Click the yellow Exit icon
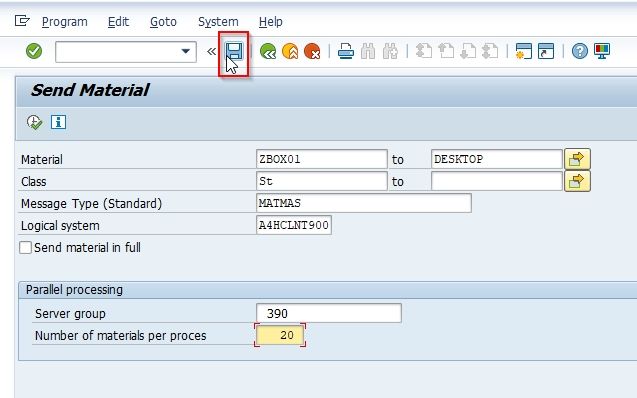Viewport: 637px width, 398px height. click(x=290, y=52)
